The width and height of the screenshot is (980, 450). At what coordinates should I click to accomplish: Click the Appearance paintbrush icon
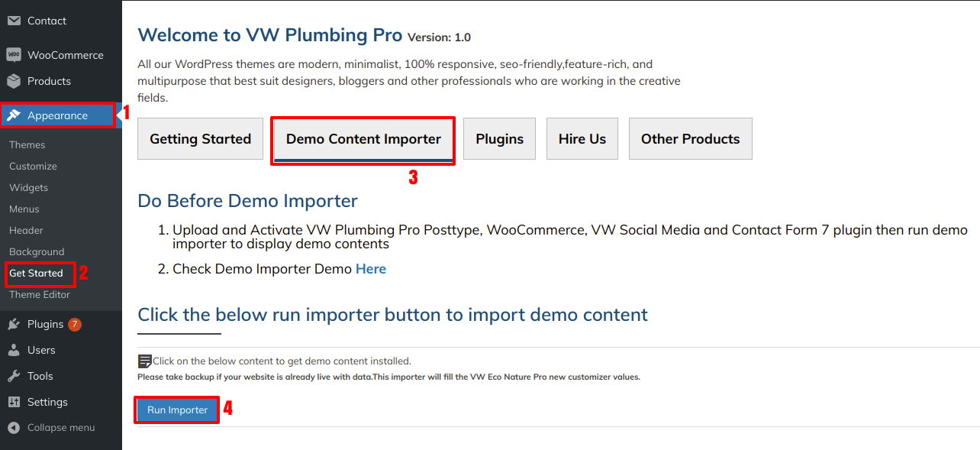(14, 115)
